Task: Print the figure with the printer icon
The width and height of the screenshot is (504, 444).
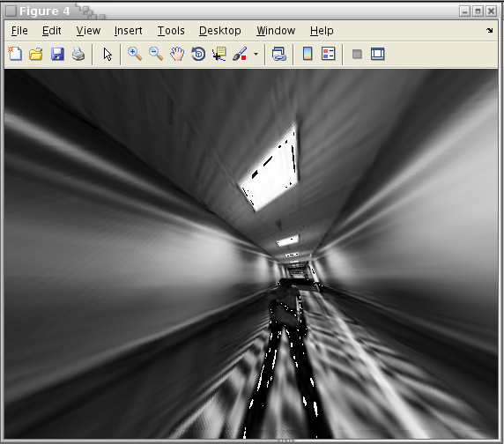Action: pos(78,54)
